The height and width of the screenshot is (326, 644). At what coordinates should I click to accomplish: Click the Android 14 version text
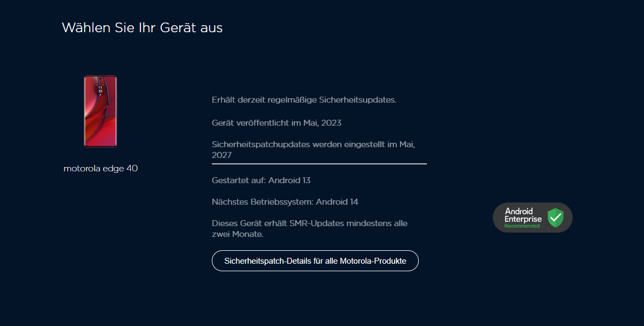coord(337,202)
